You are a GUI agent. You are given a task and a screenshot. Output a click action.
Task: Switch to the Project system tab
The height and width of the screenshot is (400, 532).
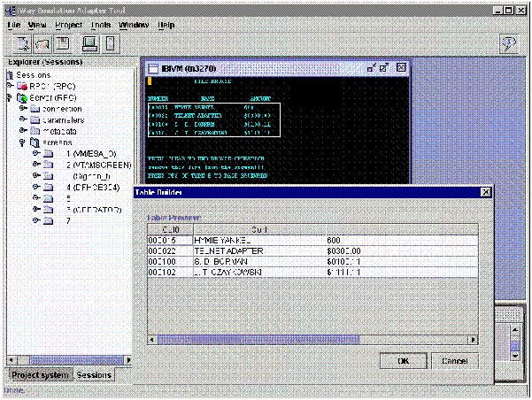point(40,375)
